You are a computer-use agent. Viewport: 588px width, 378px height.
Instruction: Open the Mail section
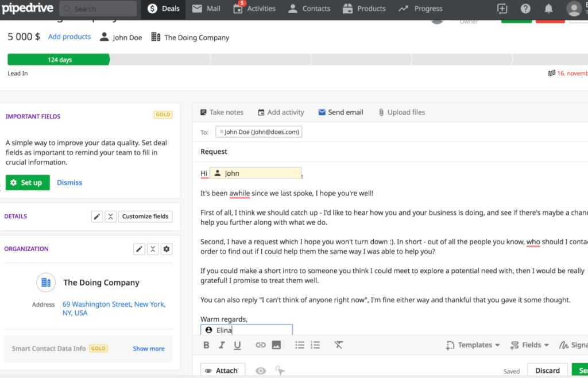[206, 9]
